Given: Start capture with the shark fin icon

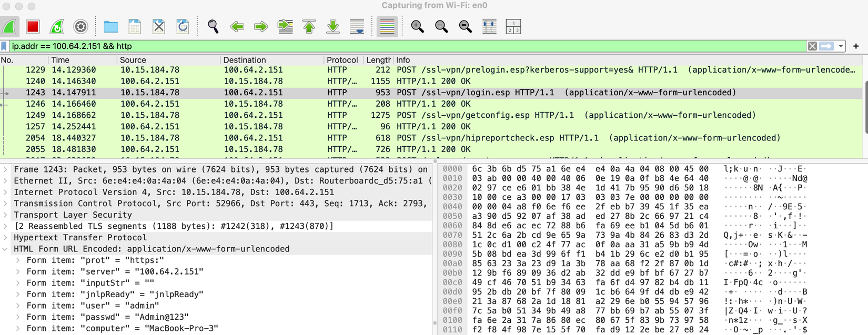Looking at the screenshot, I should (9, 26).
